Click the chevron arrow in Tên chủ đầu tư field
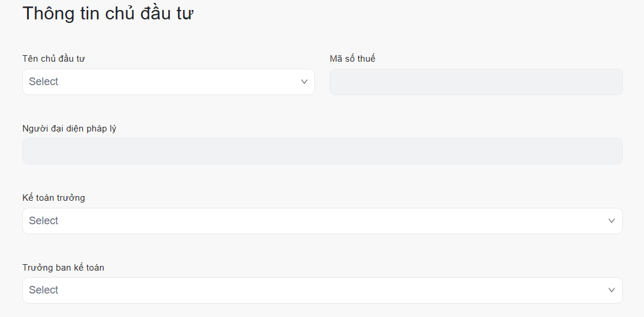This screenshot has height=317, width=644. pyautogui.click(x=304, y=82)
